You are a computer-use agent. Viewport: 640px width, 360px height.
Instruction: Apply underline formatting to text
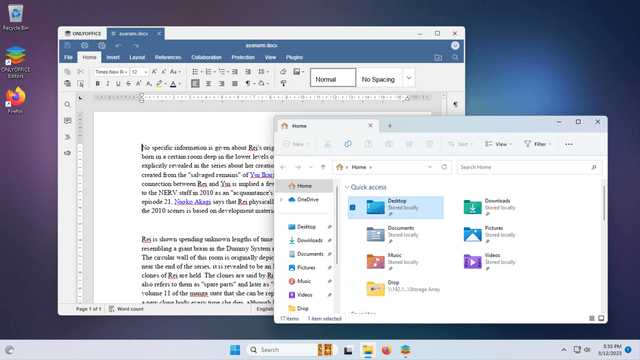[118, 84]
